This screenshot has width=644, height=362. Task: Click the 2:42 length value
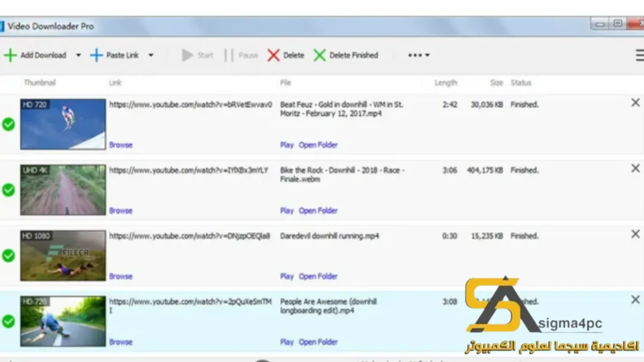450,105
